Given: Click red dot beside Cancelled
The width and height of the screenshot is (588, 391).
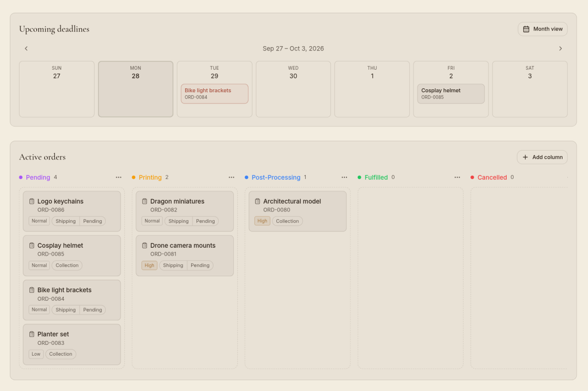Looking at the screenshot, I should pos(472,178).
